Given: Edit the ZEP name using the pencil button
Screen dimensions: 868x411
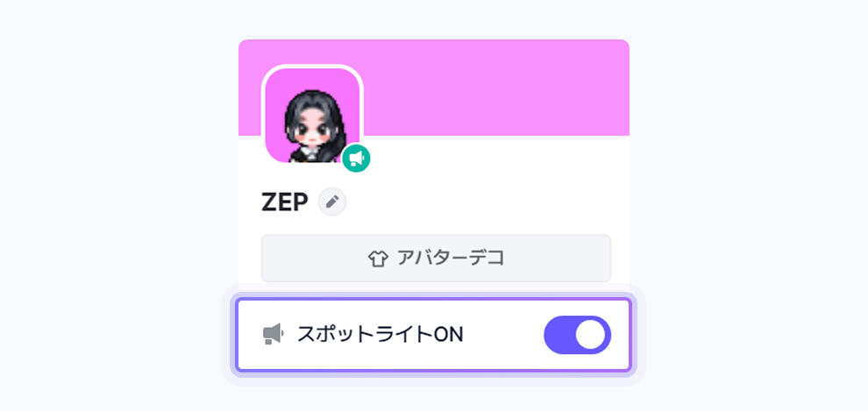Looking at the screenshot, I should (x=332, y=202).
